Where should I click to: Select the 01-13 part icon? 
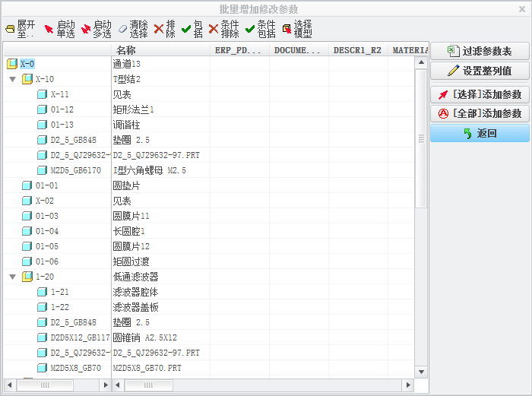[42, 125]
